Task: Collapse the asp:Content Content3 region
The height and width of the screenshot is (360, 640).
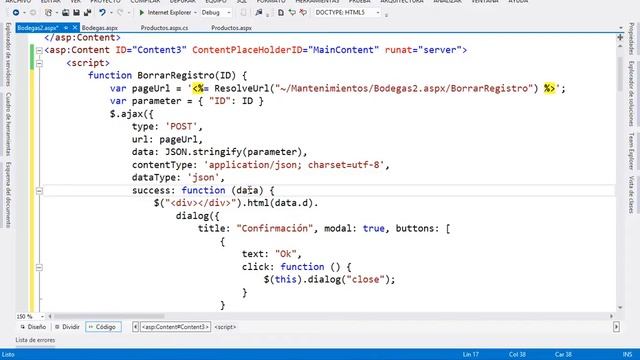Action: click(39, 50)
